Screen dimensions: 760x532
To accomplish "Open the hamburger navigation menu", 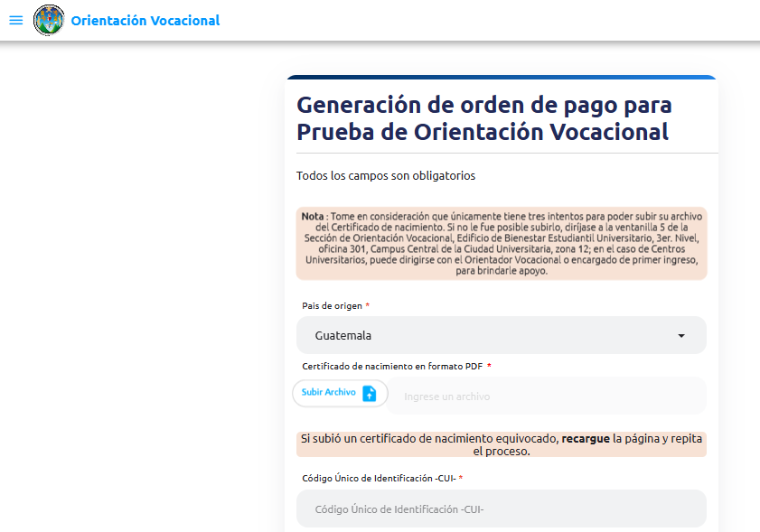I will [x=15, y=20].
